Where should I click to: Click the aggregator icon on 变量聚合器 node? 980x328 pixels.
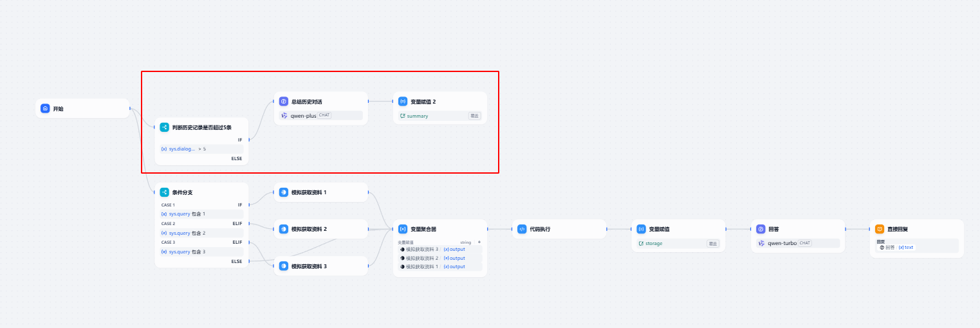point(403,229)
